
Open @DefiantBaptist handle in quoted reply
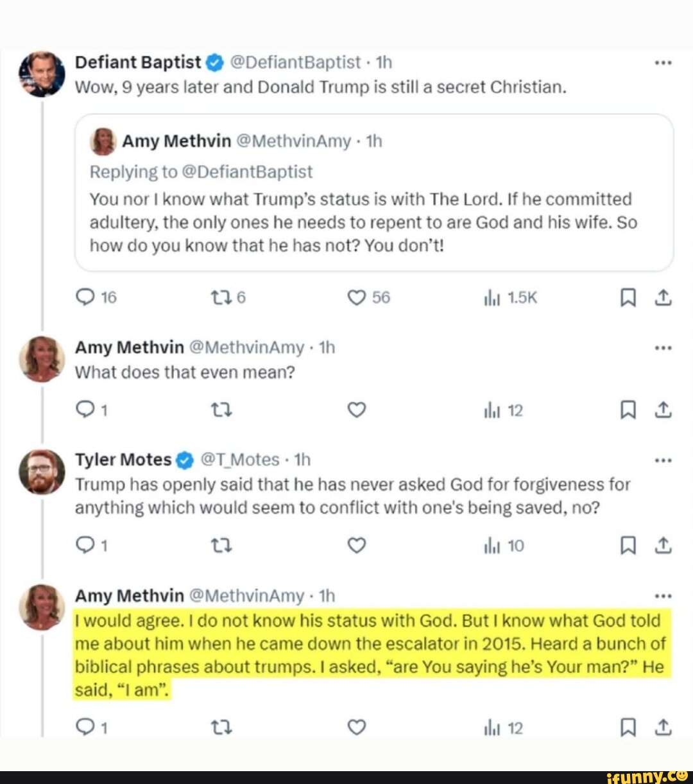(247, 172)
